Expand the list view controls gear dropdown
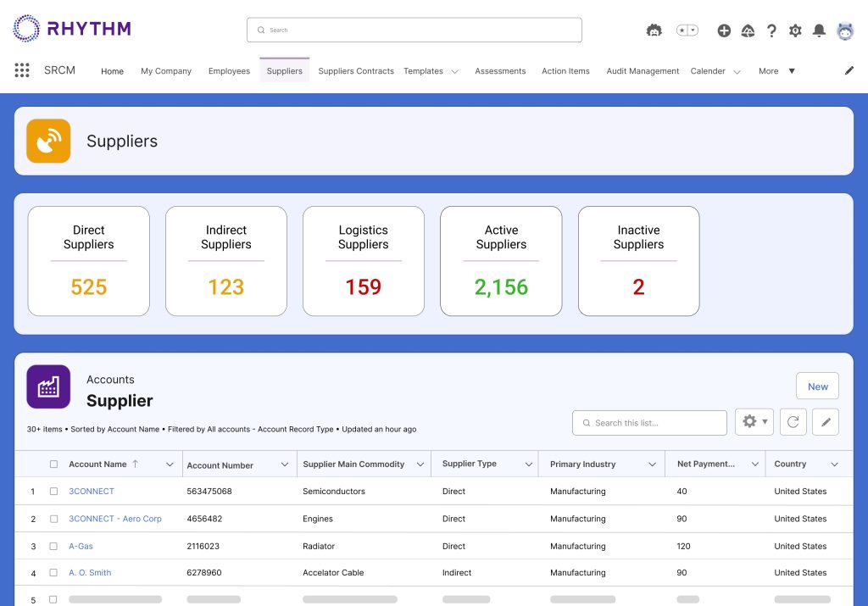The width and height of the screenshot is (868, 606). (x=754, y=421)
